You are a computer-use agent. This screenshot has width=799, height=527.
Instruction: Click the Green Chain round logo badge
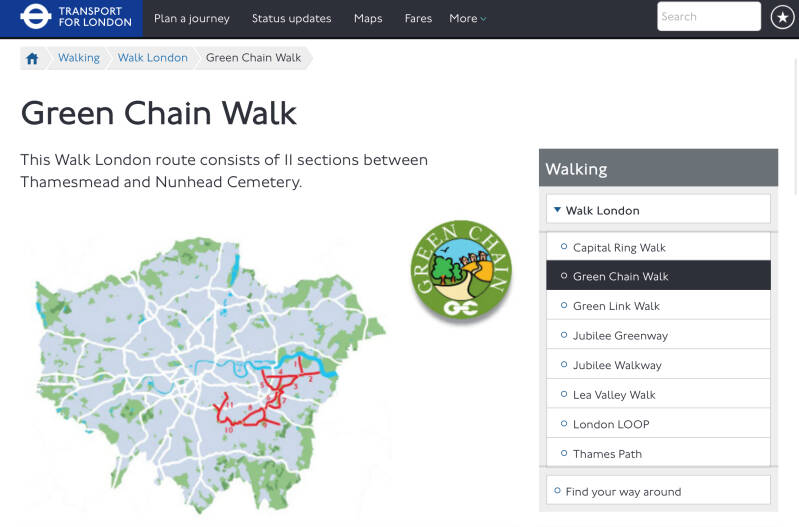tap(460, 270)
